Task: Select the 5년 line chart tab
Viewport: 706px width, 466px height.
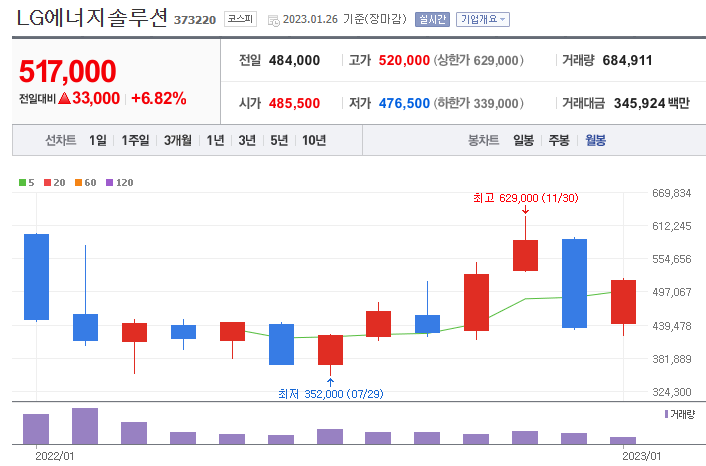Action: (x=279, y=140)
